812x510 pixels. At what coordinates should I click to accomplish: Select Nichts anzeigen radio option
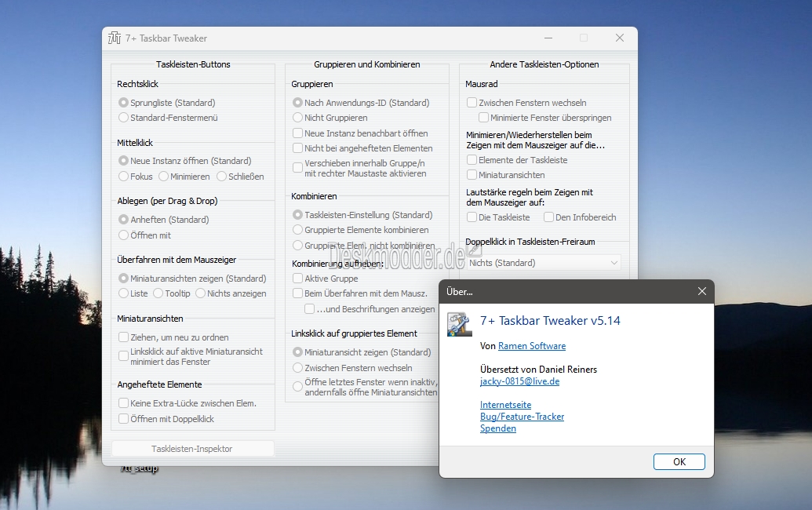point(200,293)
